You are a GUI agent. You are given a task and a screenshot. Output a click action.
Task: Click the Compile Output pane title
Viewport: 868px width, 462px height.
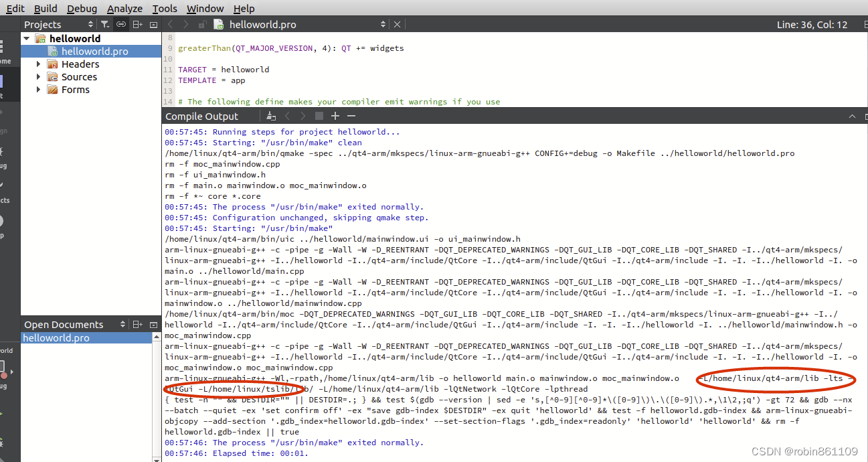tap(201, 116)
